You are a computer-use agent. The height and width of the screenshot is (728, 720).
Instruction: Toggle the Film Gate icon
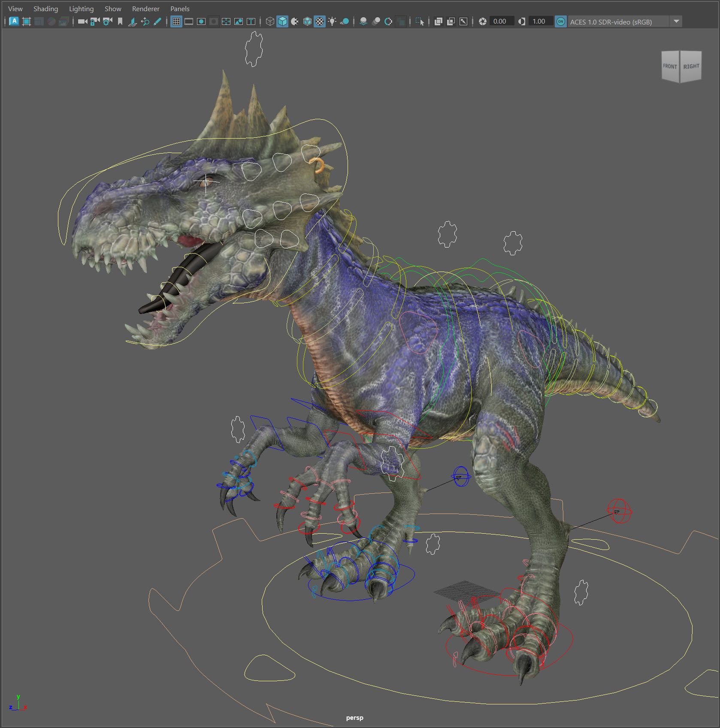pyautogui.click(x=188, y=21)
